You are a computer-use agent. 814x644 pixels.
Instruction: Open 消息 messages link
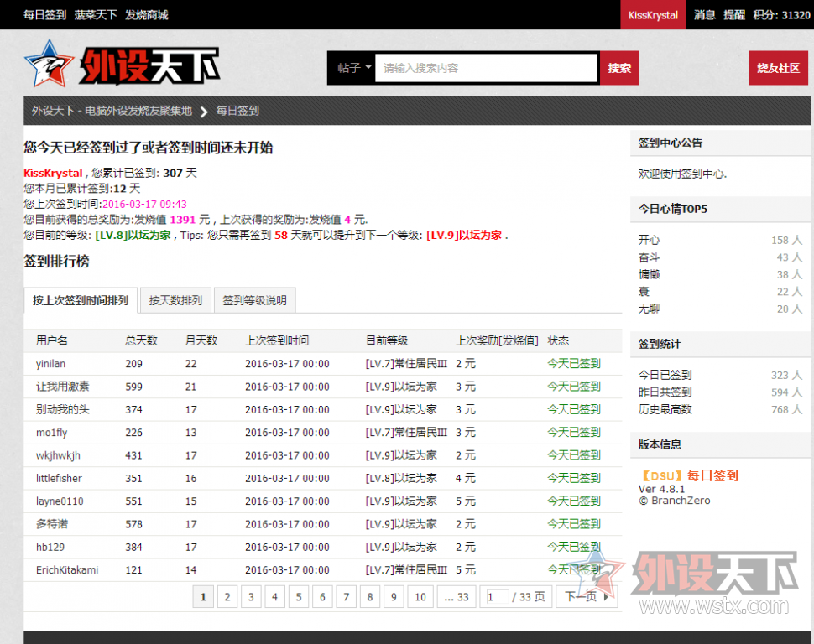(704, 14)
